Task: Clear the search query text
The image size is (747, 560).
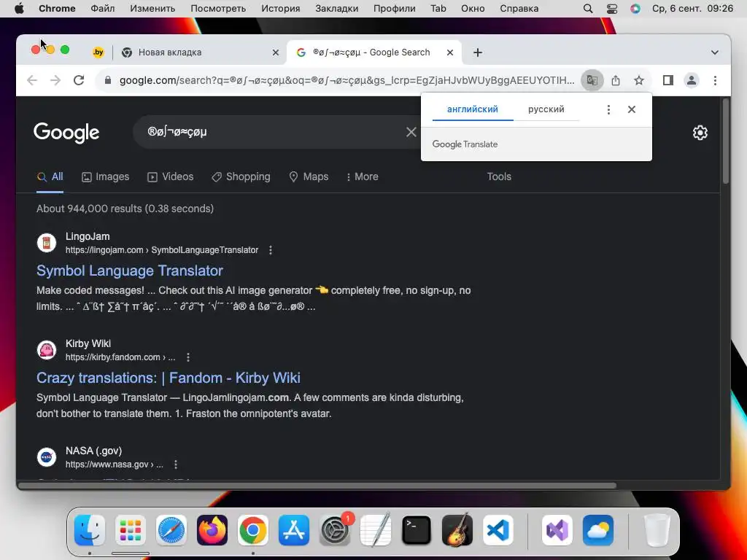Action: (411, 132)
